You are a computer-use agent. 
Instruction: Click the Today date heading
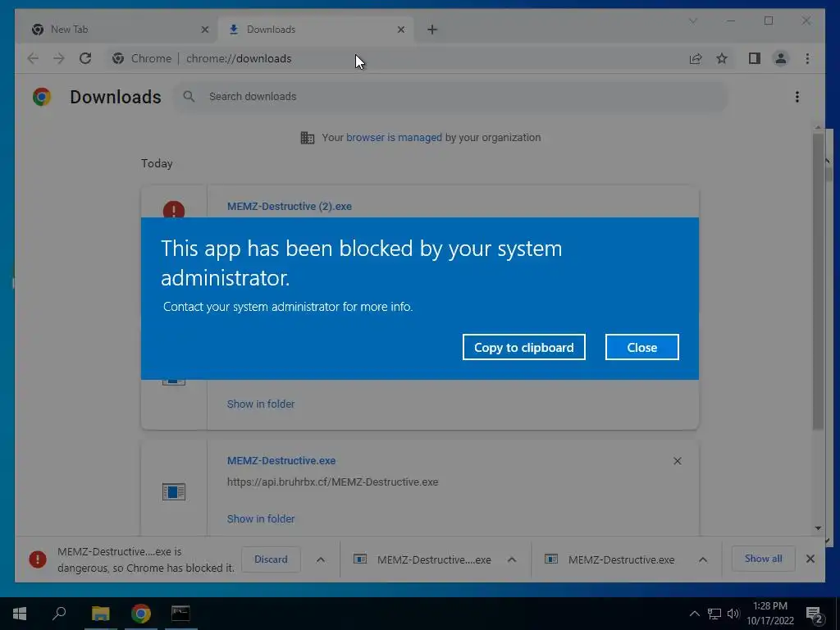click(x=157, y=163)
